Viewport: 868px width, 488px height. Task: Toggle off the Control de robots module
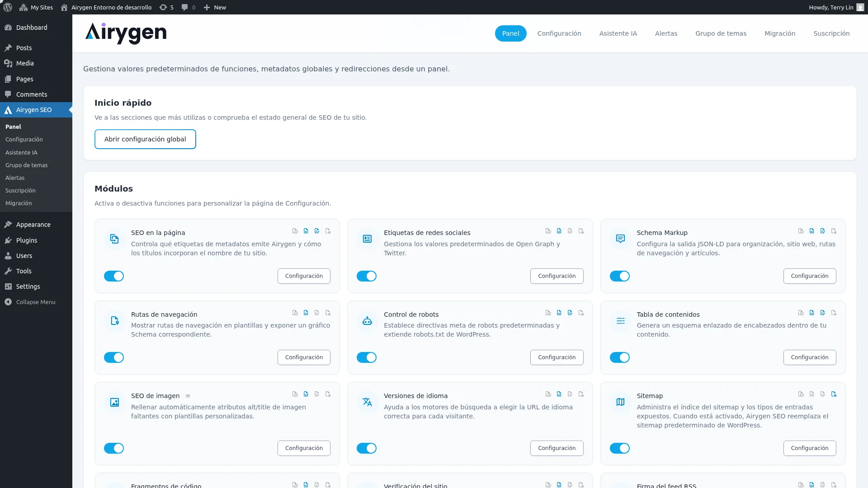point(366,357)
